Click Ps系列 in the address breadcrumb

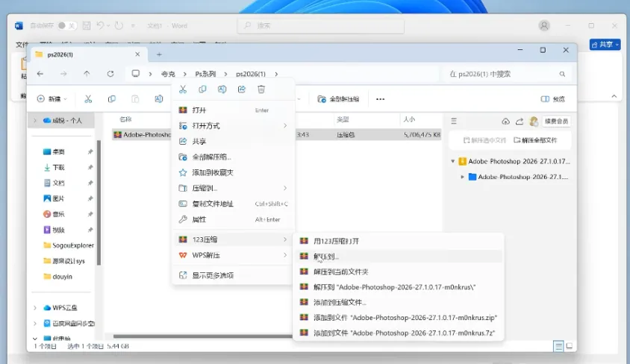pyautogui.click(x=205, y=75)
